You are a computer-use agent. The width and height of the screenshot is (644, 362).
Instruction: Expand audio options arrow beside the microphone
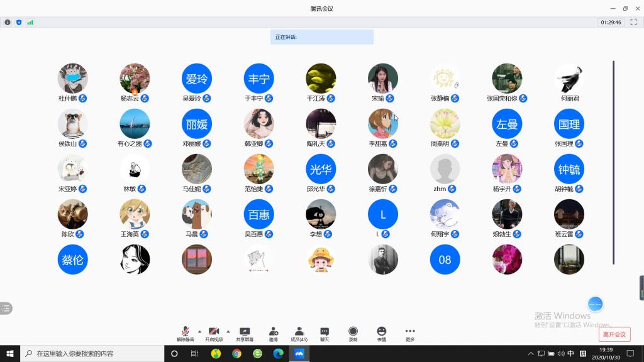click(x=200, y=331)
